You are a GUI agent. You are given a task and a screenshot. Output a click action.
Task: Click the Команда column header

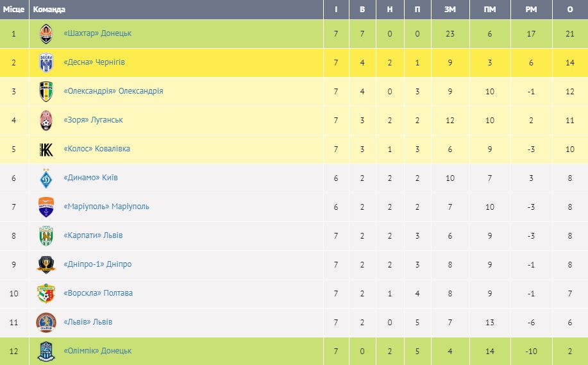(49, 10)
